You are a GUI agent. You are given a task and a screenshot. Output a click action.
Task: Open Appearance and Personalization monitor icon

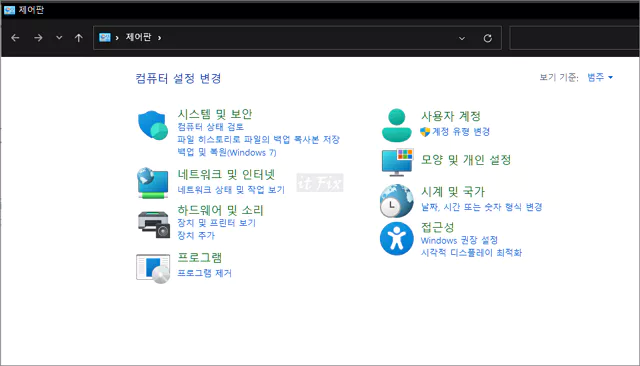[397, 162]
